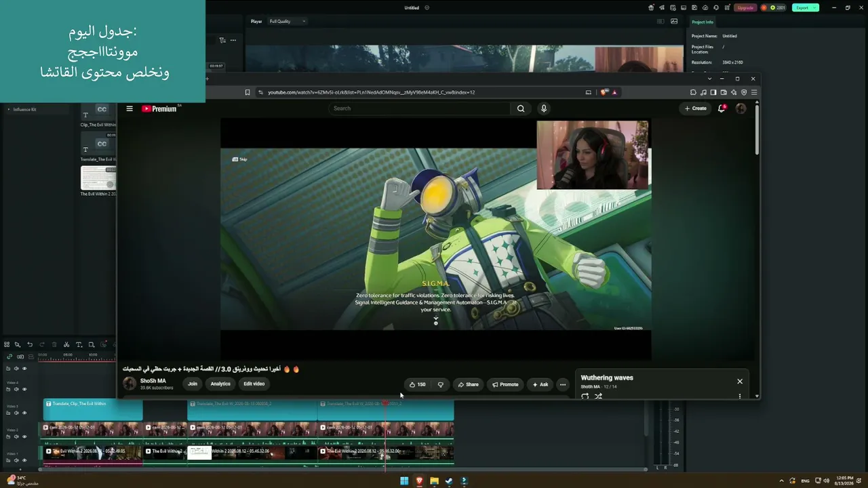Screen dimensions: 868x488
Task: View site information icon in address bar
Action: pos(260,92)
